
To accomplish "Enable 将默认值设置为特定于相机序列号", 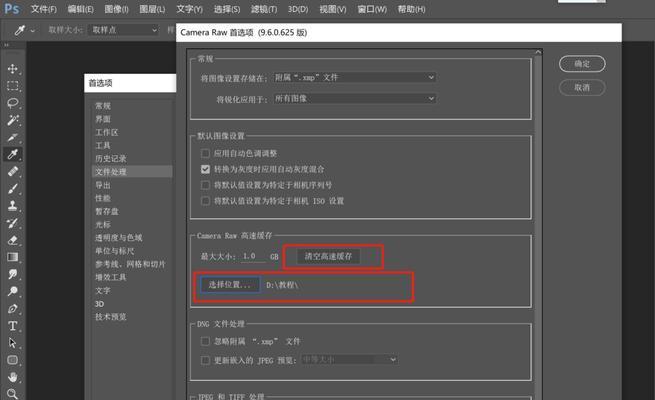I will tap(205, 185).
